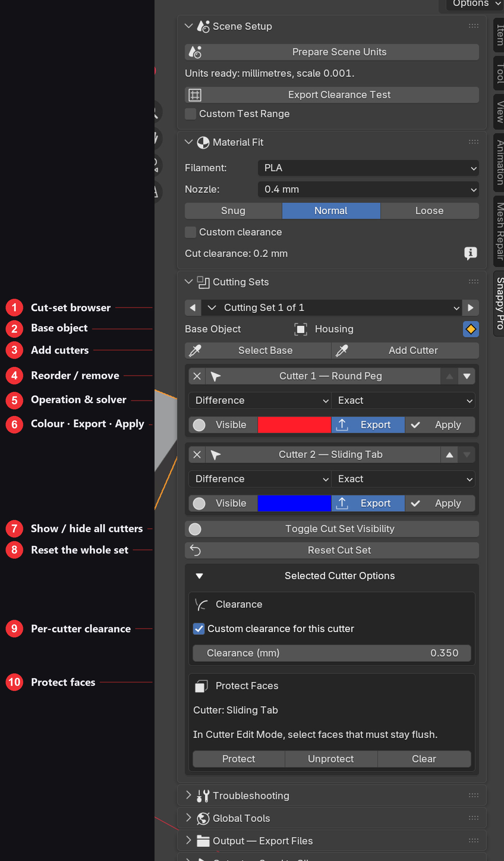Image resolution: width=504 pixels, height=861 pixels.
Task: Open Cutter 2 Exact solver dropdown
Action: tap(403, 479)
